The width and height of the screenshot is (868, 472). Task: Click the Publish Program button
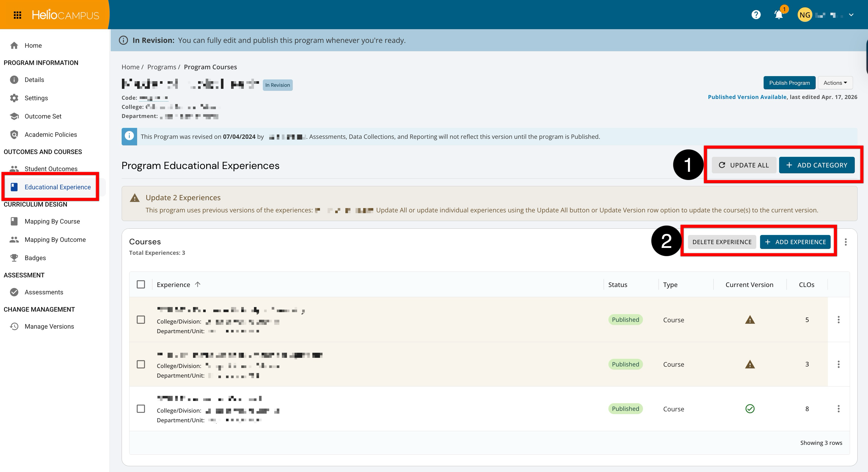point(789,83)
